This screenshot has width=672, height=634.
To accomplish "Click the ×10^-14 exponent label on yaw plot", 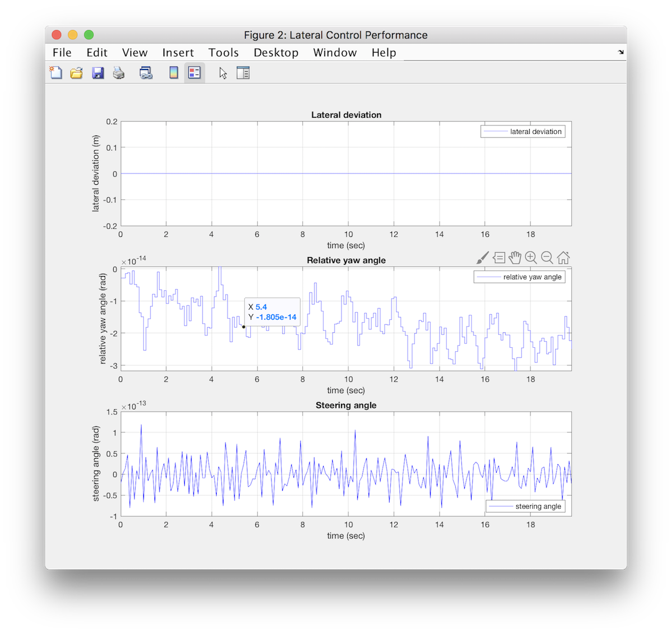I will (x=134, y=260).
